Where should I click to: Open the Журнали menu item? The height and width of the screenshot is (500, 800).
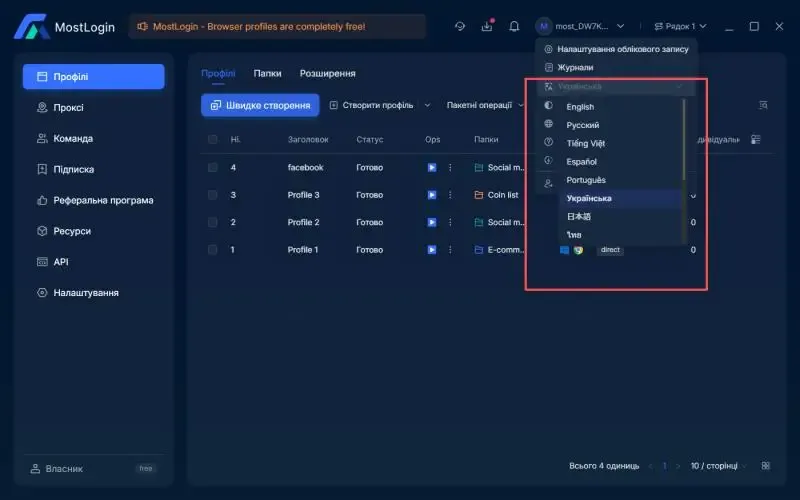pos(569,67)
